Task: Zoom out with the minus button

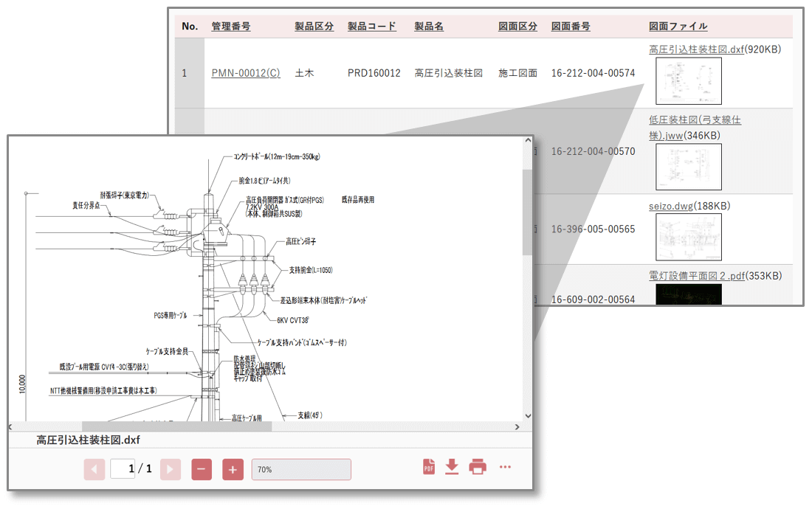Action: coord(202,470)
